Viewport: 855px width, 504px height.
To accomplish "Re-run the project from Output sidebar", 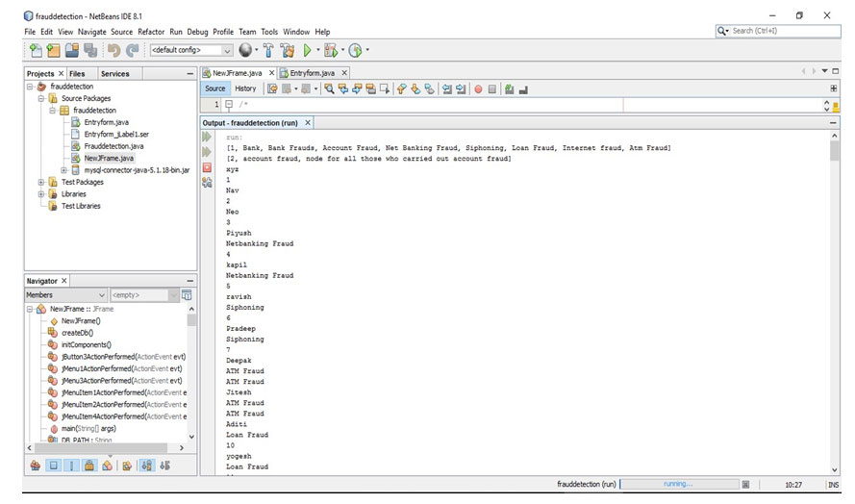I will coord(207,138).
